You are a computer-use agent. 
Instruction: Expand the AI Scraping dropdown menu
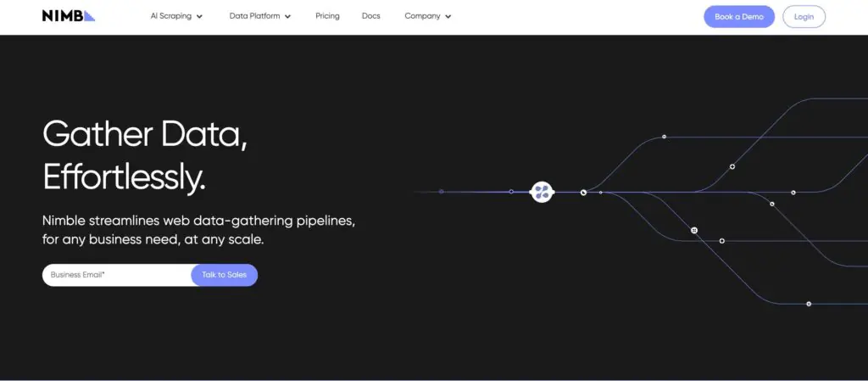point(176,16)
